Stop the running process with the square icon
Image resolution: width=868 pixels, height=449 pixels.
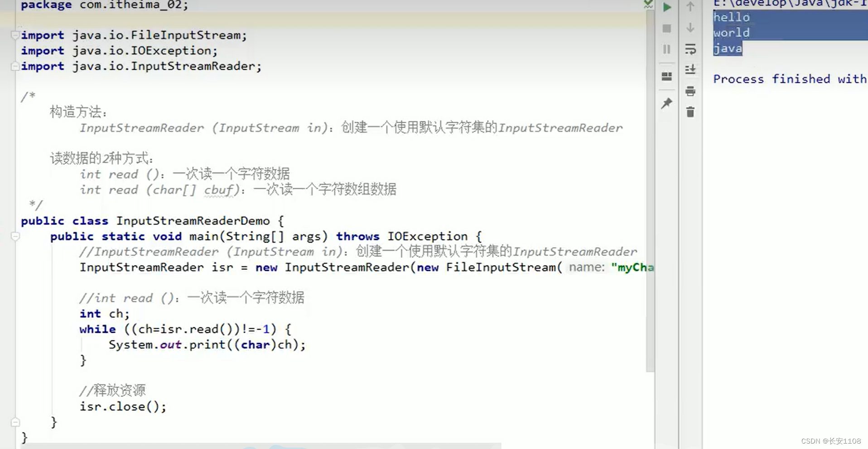point(667,29)
